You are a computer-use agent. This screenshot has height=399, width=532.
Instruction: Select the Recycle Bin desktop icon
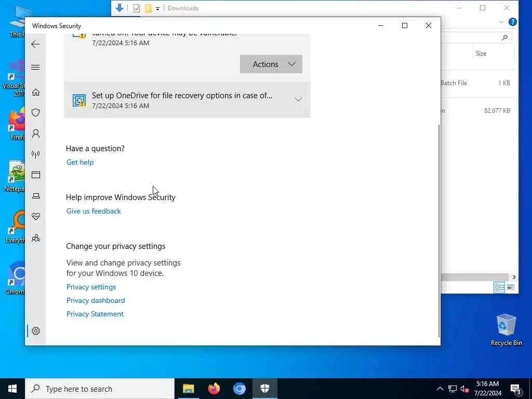506,330
